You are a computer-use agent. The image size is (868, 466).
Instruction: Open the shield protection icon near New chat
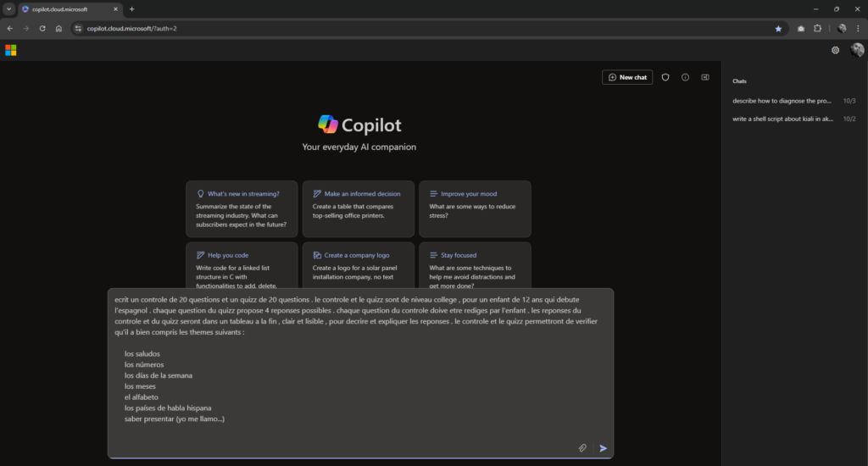(x=665, y=77)
